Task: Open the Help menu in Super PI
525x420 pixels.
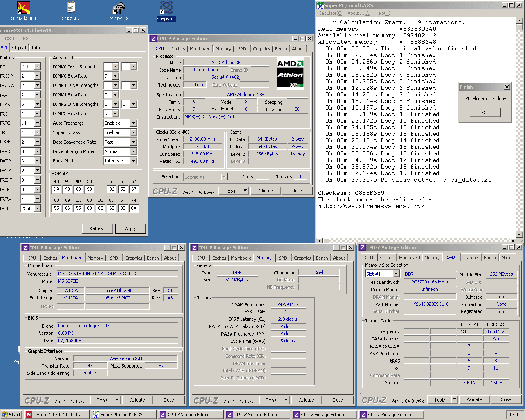Action: click(x=383, y=13)
